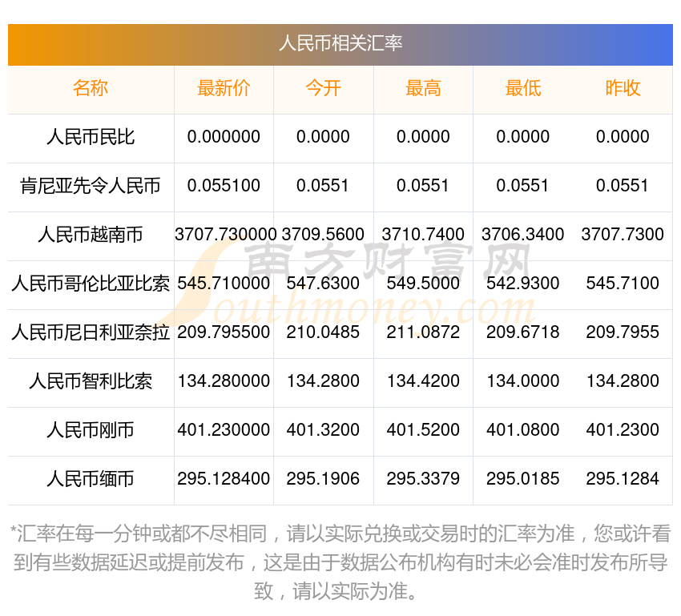Viewport: 681px width, 616px height.
Task: Click previous close 3707.7300 value
Action: [623, 235]
